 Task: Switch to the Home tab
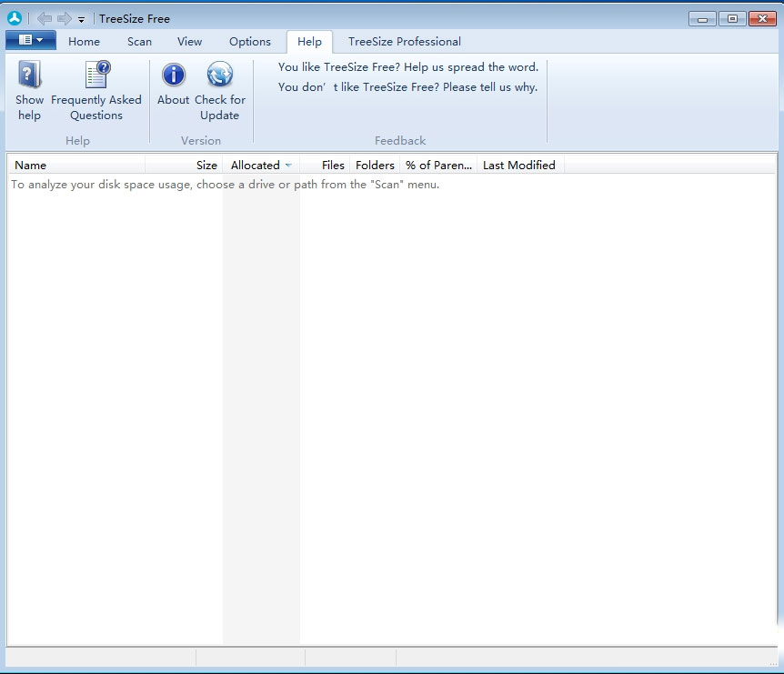tap(84, 42)
